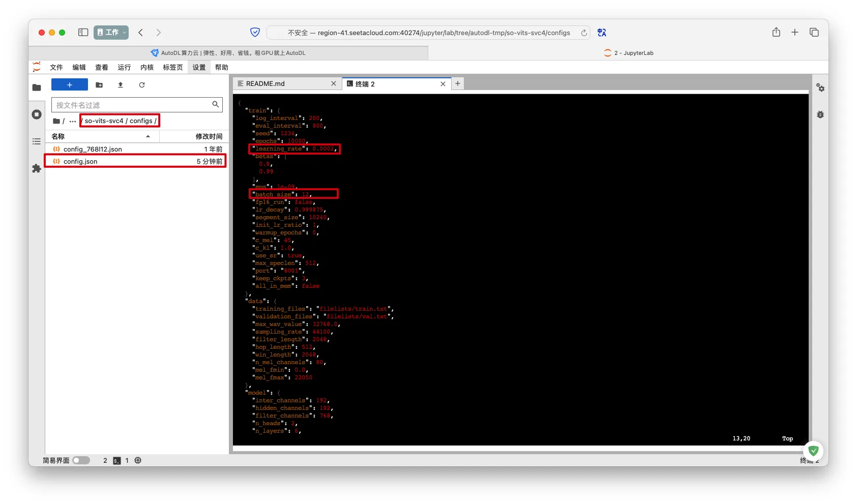Image resolution: width=857 pixels, height=504 pixels.
Task: Open the 运行 menu
Action: tap(124, 67)
